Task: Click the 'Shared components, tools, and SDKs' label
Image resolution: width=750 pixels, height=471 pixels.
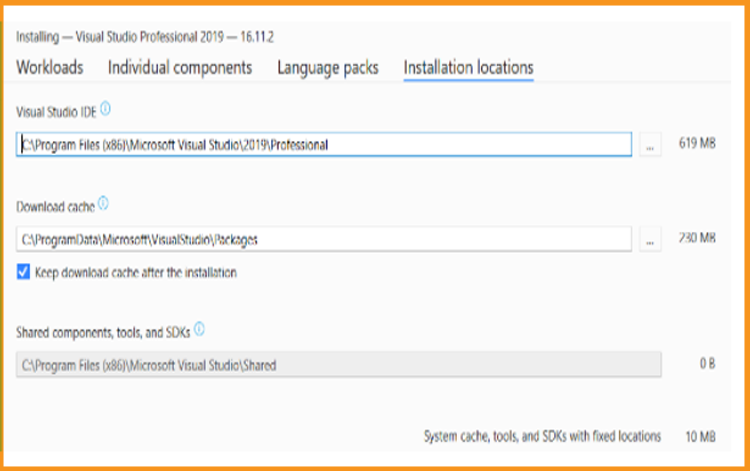Action: click(103, 332)
